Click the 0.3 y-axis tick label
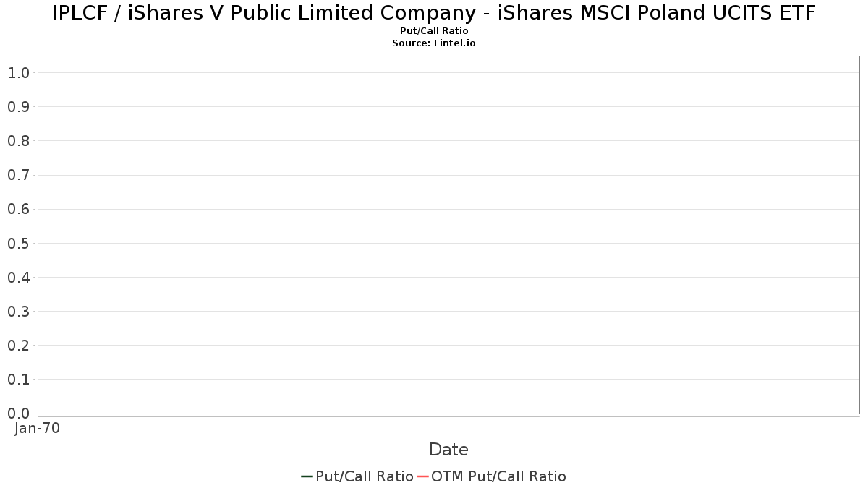This screenshot has width=868, height=488. pos(18,312)
